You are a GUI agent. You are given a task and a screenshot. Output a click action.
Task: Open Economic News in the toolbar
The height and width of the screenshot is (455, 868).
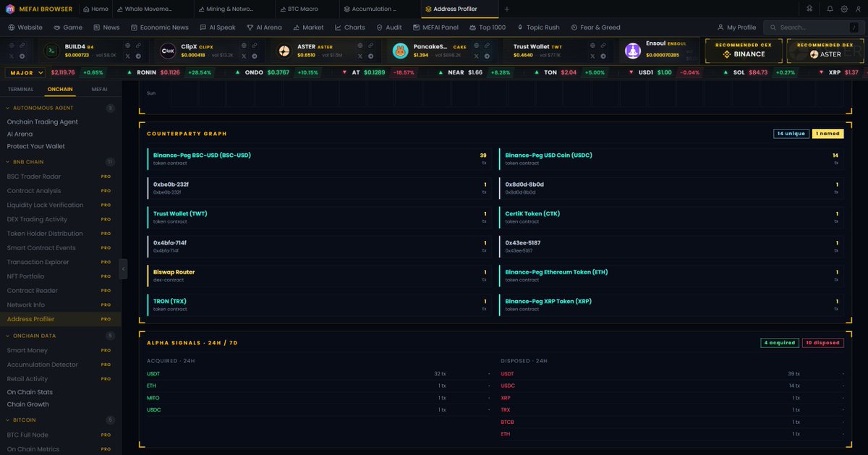click(159, 27)
